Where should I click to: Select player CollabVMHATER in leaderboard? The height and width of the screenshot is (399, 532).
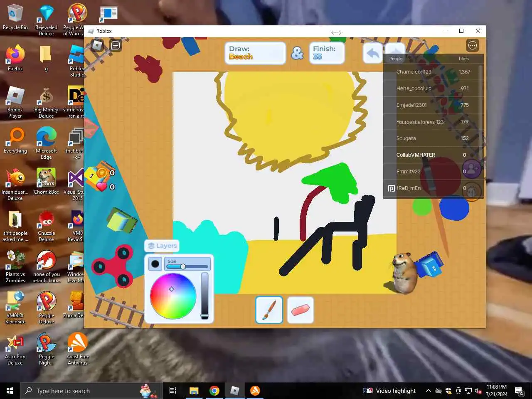point(433,155)
